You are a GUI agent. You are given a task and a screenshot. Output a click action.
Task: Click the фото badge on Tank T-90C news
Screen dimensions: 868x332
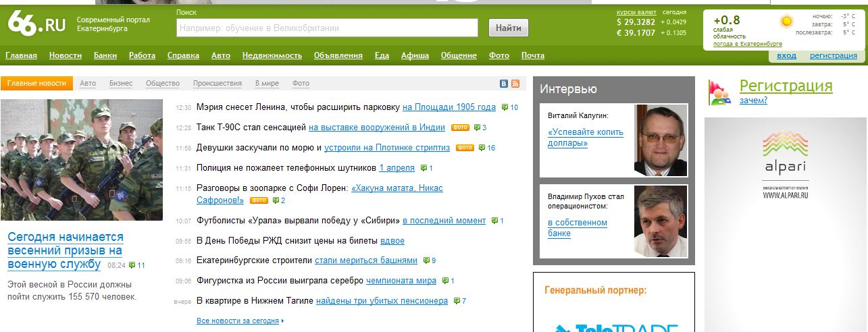coord(460,128)
